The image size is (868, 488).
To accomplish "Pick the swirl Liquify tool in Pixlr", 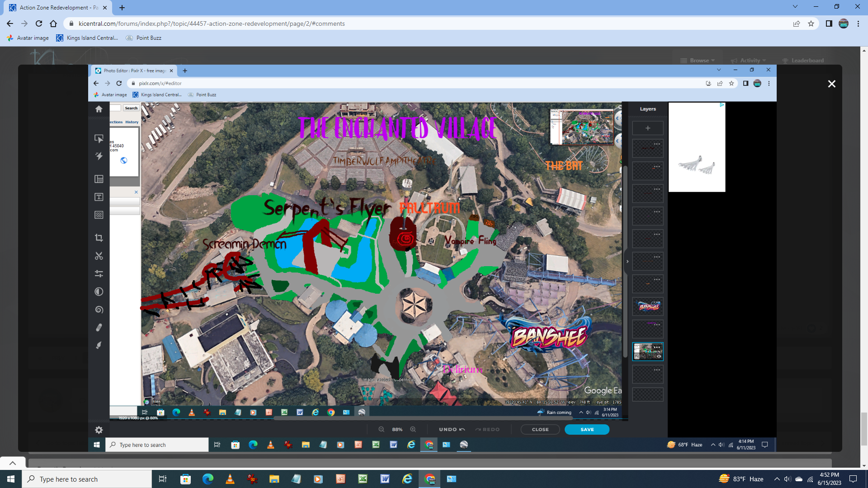I will click(99, 310).
